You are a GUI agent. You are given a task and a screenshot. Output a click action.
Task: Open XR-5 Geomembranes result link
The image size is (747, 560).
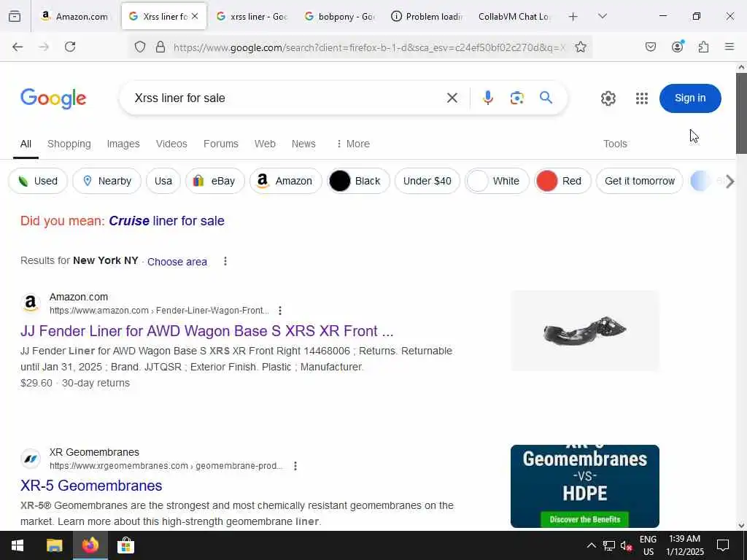pyautogui.click(x=91, y=486)
